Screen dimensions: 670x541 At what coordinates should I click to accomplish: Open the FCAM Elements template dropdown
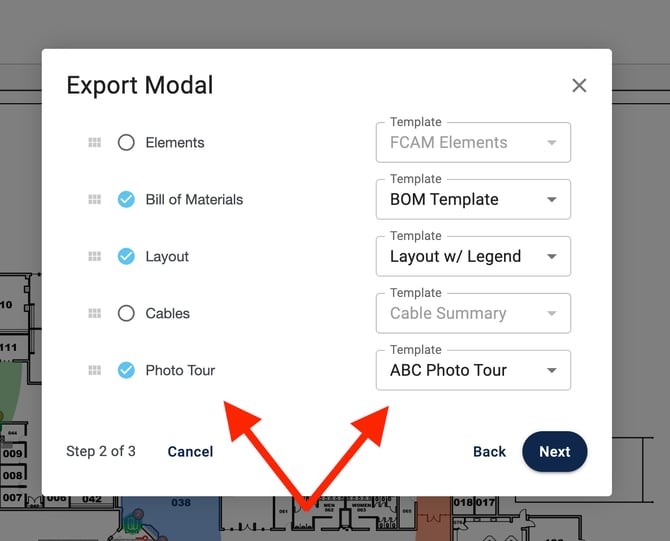point(473,143)
